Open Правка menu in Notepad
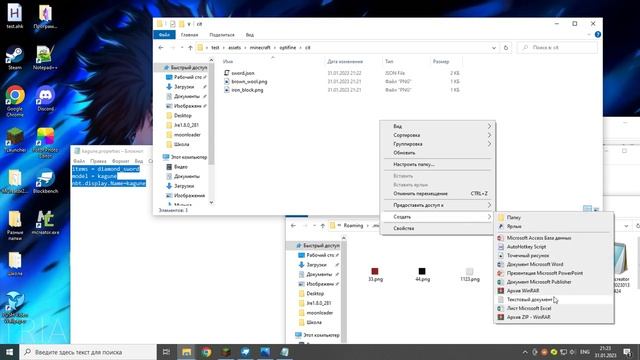The height and width of the screenshot is (360, 640). 98,161
